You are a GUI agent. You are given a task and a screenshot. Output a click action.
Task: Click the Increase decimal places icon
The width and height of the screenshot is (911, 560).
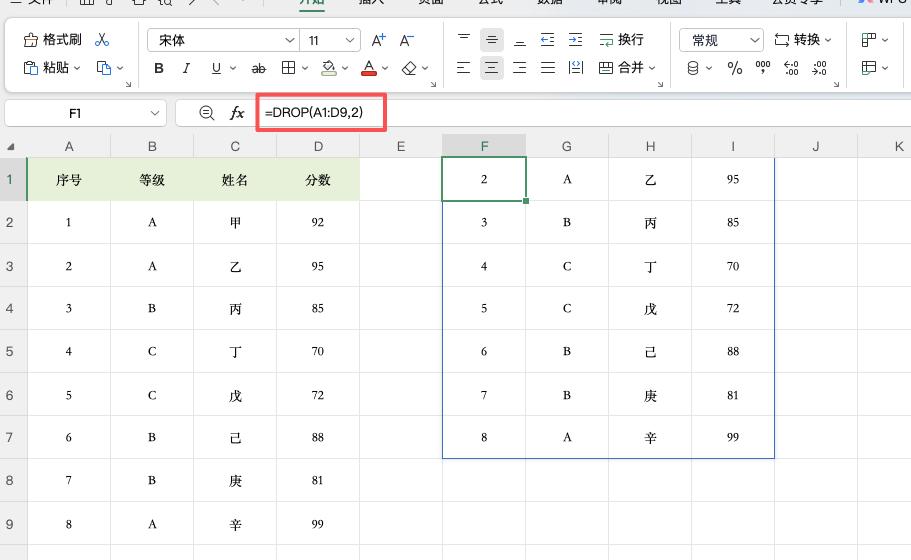click(x=791, y=68)
